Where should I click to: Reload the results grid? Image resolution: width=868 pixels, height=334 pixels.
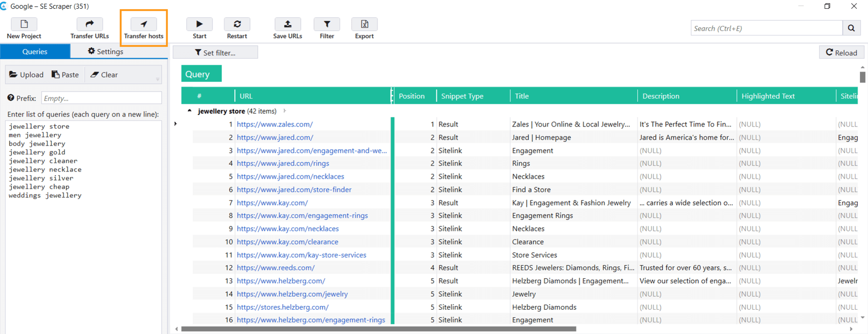tap(841, 53)
